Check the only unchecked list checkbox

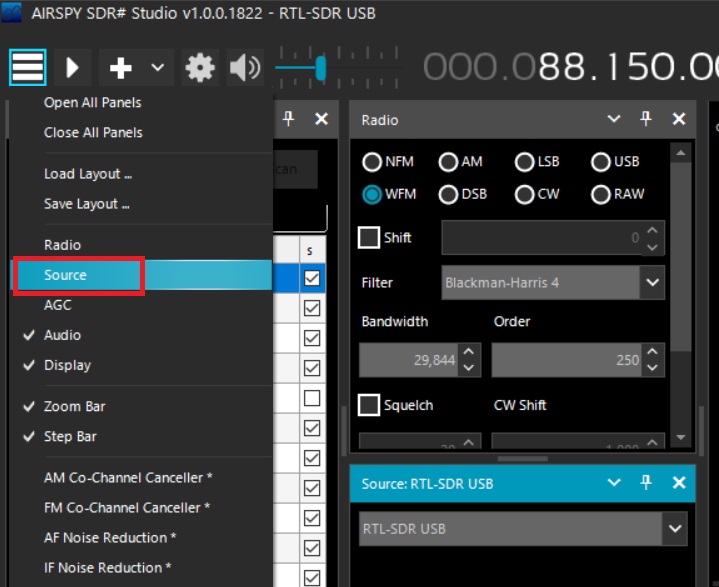(x=312, y=398)
